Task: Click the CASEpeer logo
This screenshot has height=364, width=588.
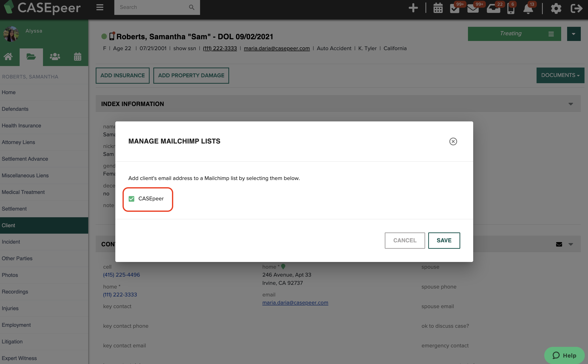Action: [x=42, y=7]
